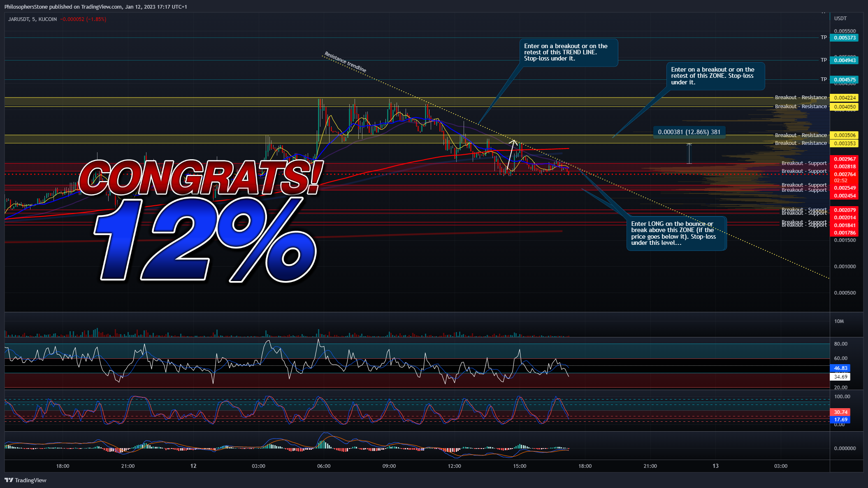Click the 06:00 time axis label

coord(324,466)
